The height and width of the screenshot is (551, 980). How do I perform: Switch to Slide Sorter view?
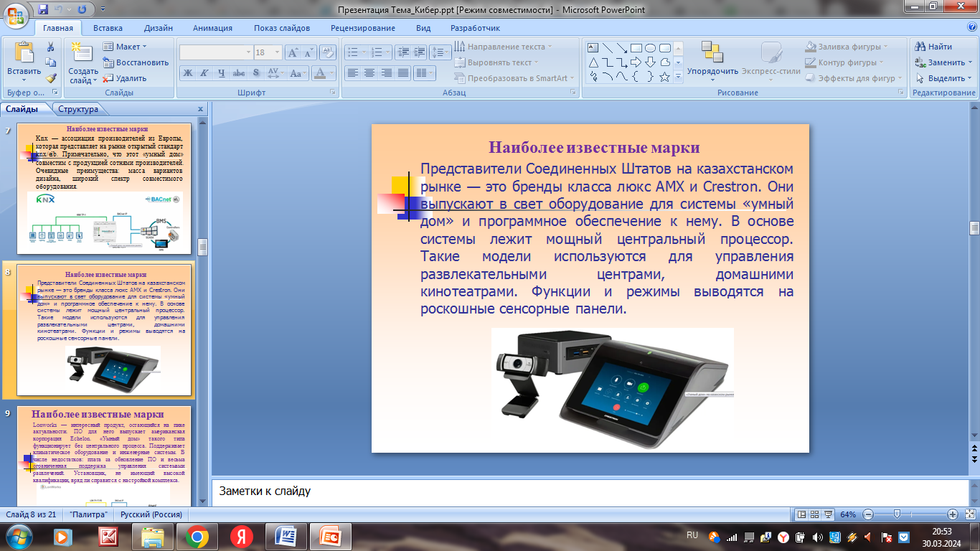[x=815, y=514]
